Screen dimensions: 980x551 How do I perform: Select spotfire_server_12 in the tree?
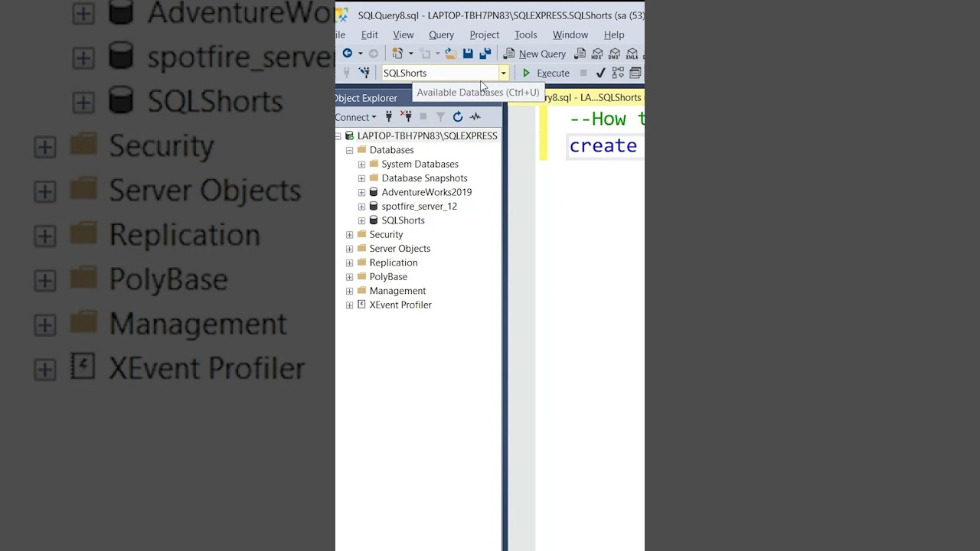419,207
